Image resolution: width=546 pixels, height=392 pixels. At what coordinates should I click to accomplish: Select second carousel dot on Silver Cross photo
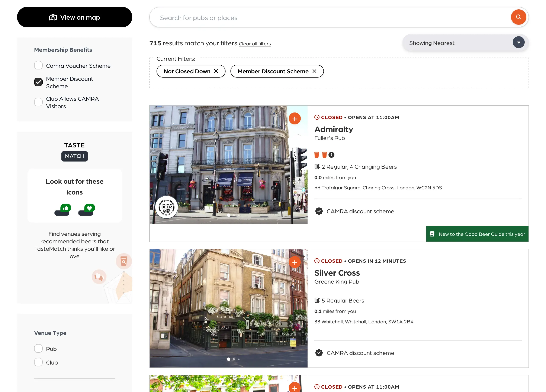(234, 359)
